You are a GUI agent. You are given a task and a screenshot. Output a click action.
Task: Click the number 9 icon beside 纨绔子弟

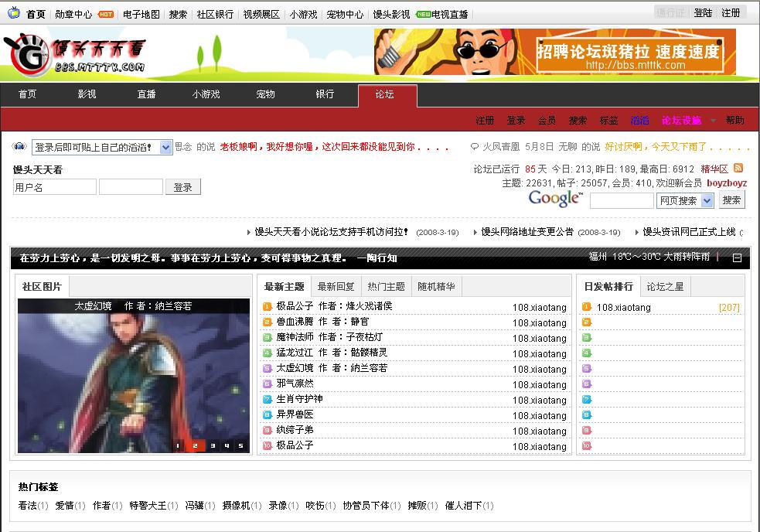pyautogui.click(x=267, y=430)
